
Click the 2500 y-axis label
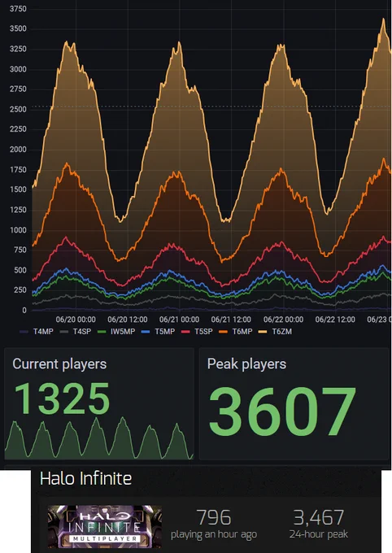click(x=18, y=109)
